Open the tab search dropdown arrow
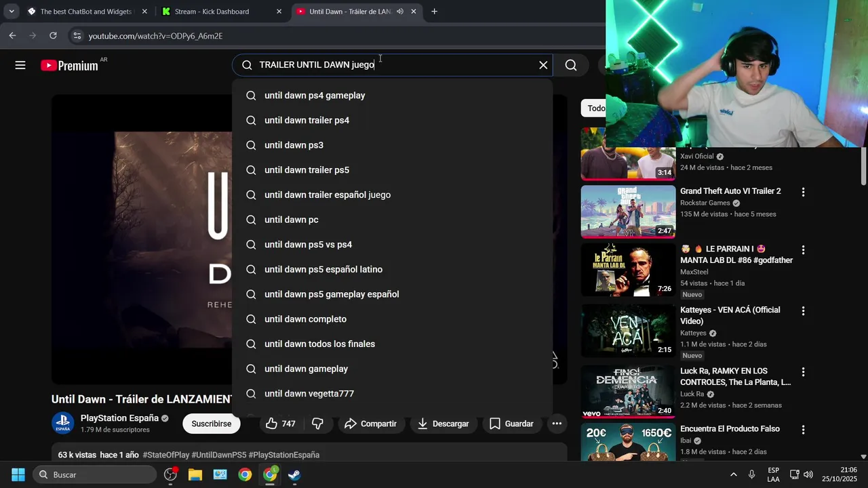 click(12, 12)
